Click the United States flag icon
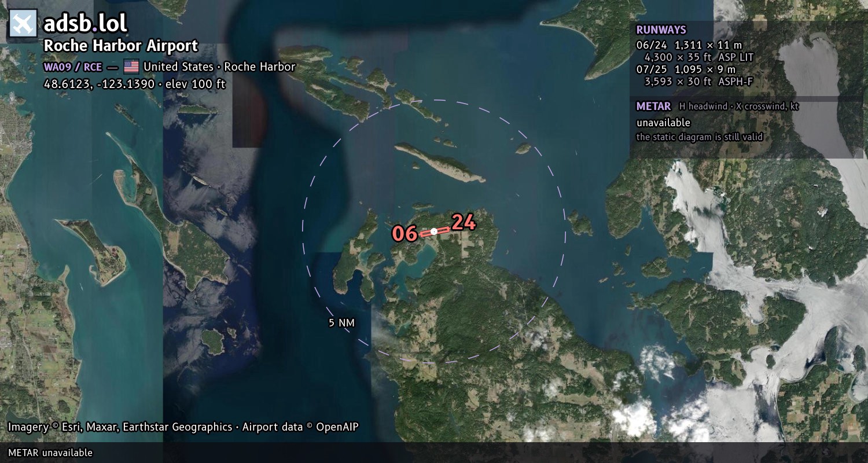Viewport: 868px width, 463px height. tap(131, 67)
